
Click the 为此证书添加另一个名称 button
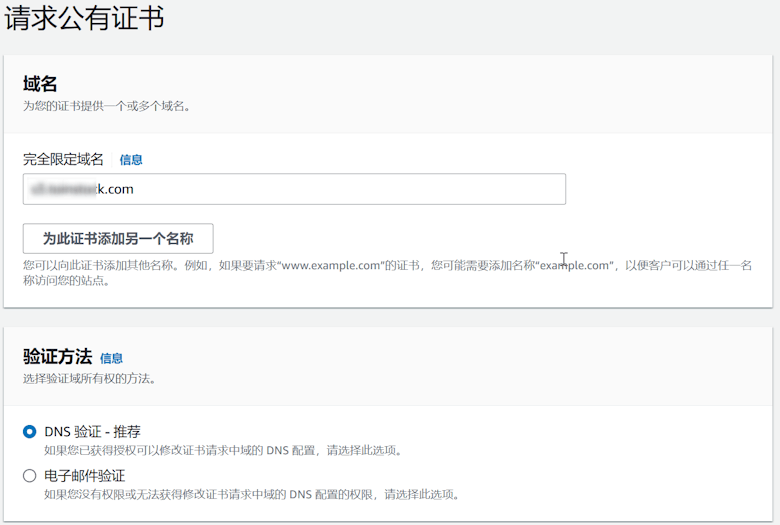[x=118, y=239]
